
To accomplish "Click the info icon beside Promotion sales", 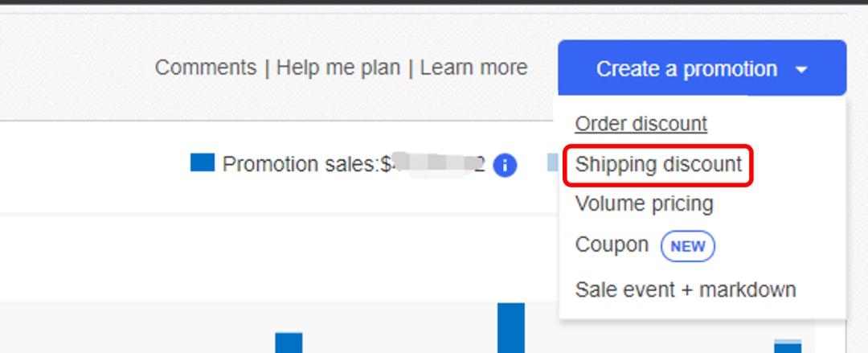I will [x=505, y=166].
